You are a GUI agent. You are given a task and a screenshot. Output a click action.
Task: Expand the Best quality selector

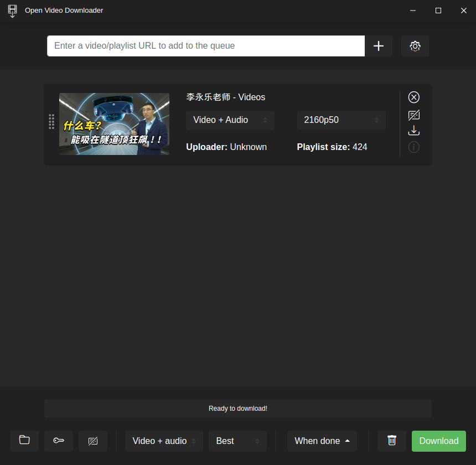[x=237, y=441]
